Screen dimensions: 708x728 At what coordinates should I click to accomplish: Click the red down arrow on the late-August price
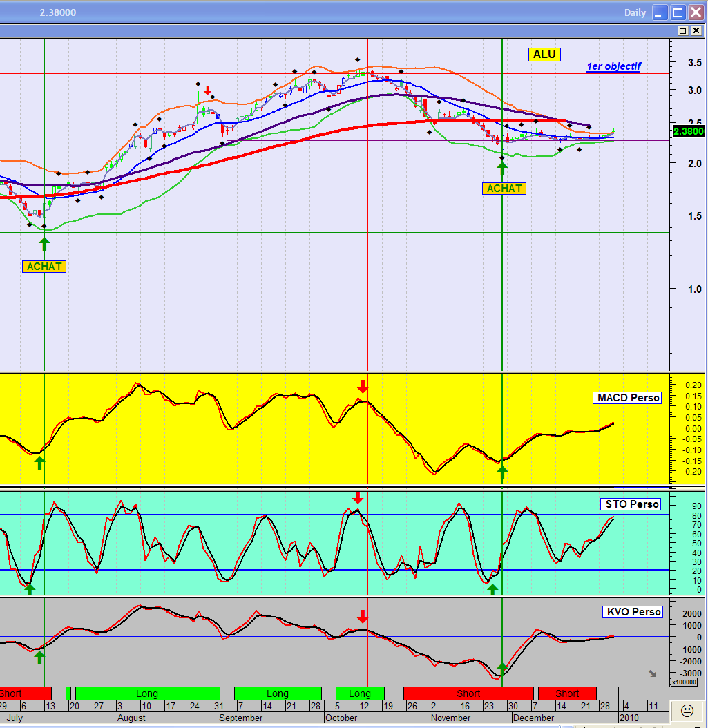207,90
